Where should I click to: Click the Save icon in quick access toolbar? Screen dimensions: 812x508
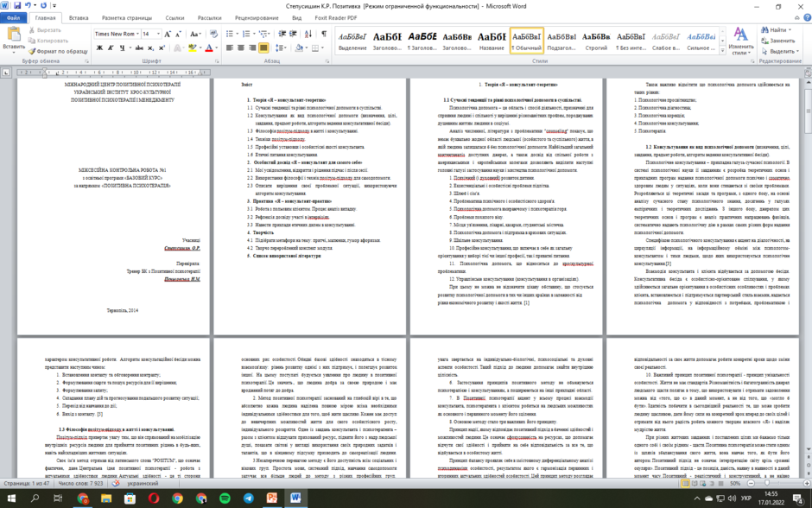pos(17,6)
